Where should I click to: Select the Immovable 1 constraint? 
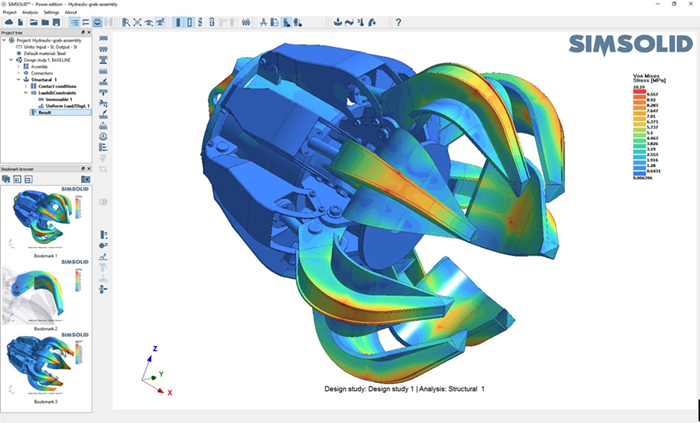[x=54, y=99]
